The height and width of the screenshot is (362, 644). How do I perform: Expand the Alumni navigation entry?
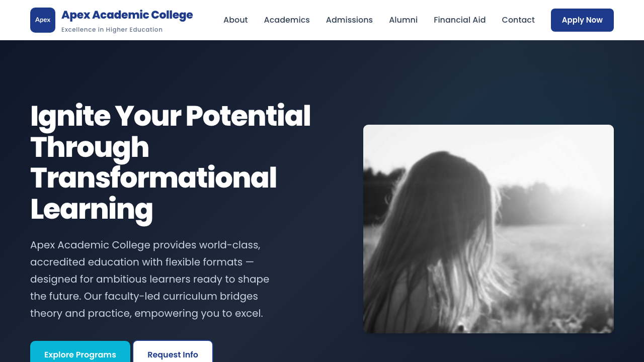point(403,20)
